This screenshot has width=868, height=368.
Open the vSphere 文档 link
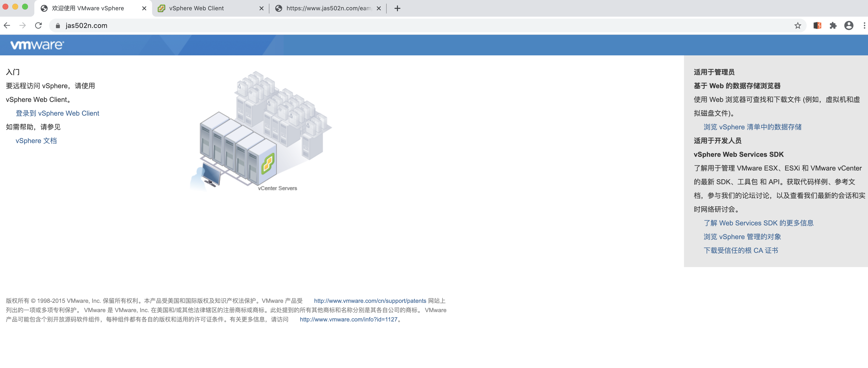[x=36, y=141]
